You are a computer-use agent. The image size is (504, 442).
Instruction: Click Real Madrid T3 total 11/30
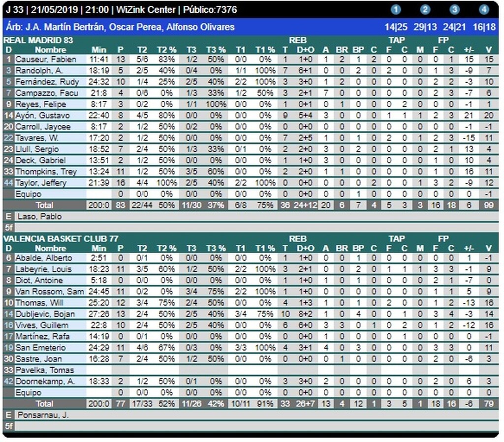pos(191,206)
